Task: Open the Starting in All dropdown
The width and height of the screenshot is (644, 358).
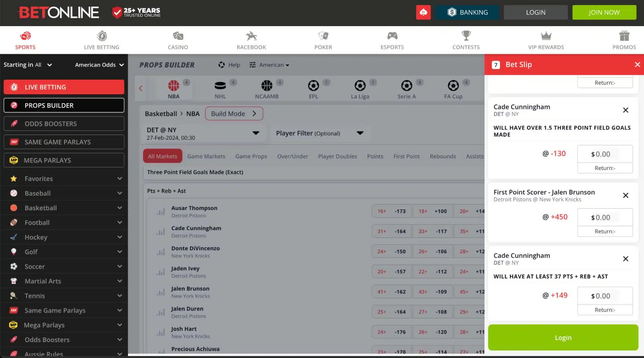Action: click(x=28, y=65)
